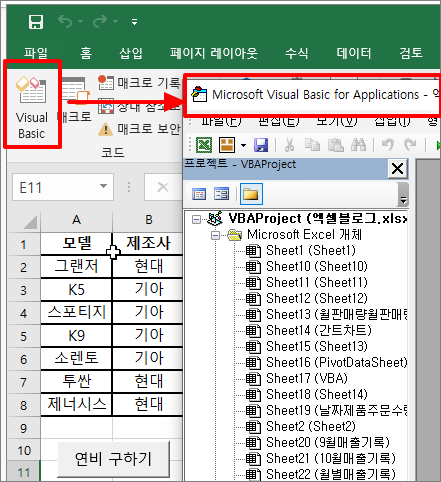The height and width of the screenshot is (482, 441).
Task: Select column B header
Action: tap(148, 220)
